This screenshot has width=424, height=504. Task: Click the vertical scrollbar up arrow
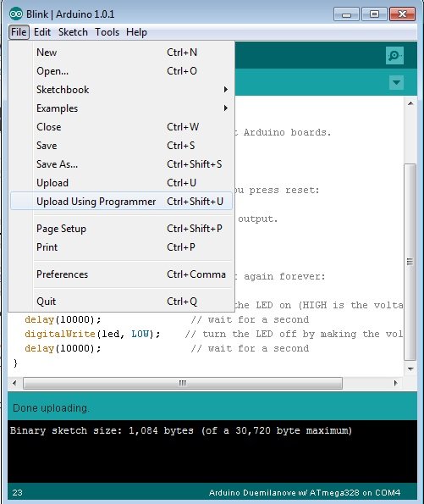(410, 103)
